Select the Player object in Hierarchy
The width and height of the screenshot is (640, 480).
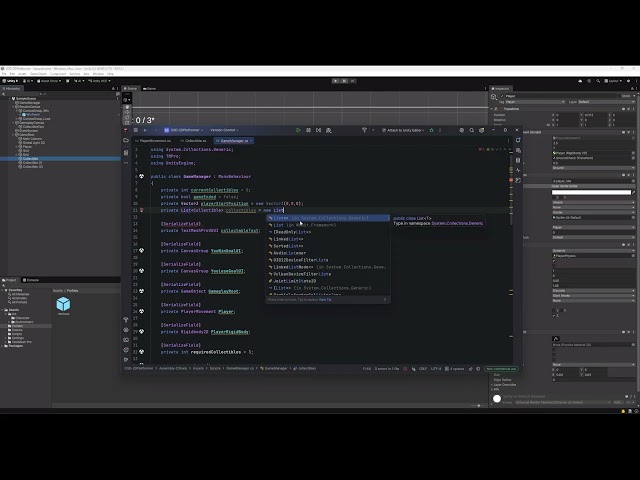27,147
